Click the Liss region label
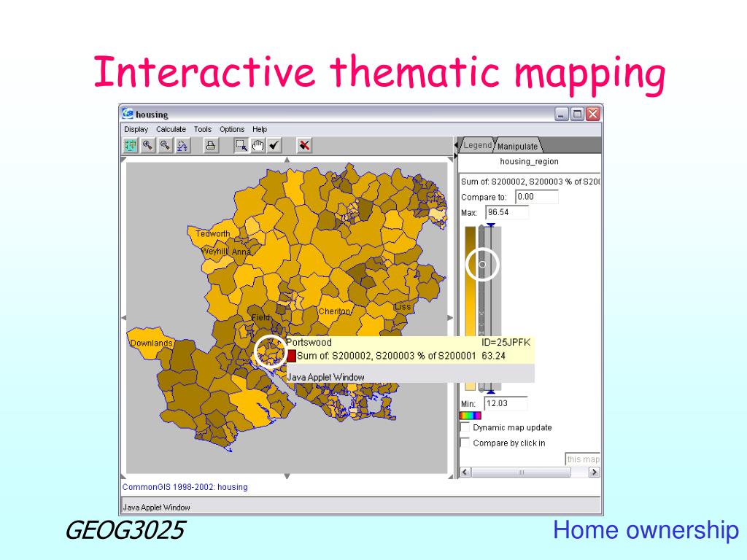 402,307
